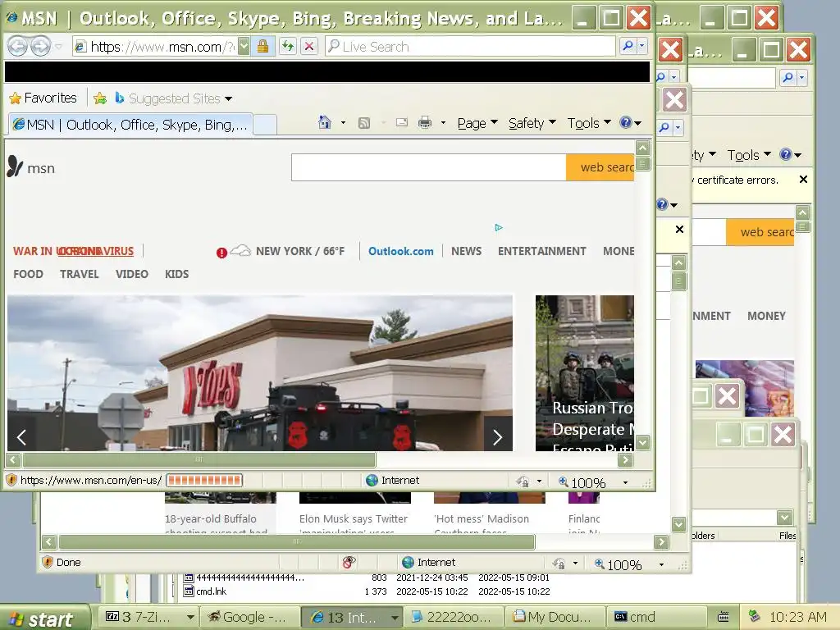The image size is (840, 630).
Task: Open the ENTERTAINMENT section link
Action: (541, 251)
